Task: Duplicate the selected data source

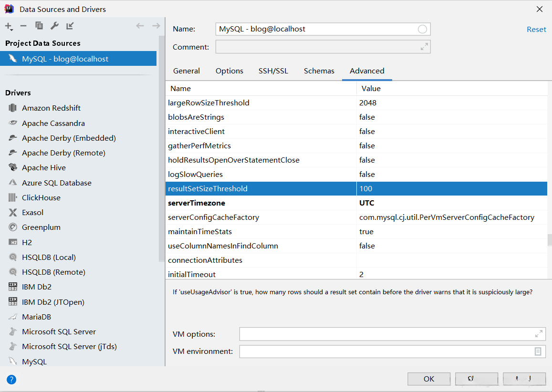Action: [x=39, y=26]
